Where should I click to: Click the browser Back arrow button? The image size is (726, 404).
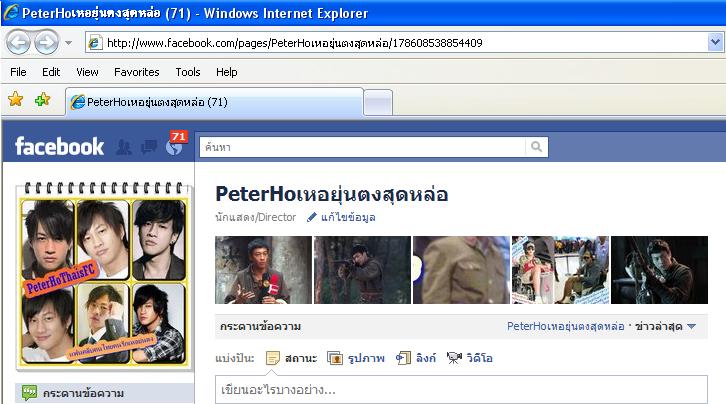18,43
